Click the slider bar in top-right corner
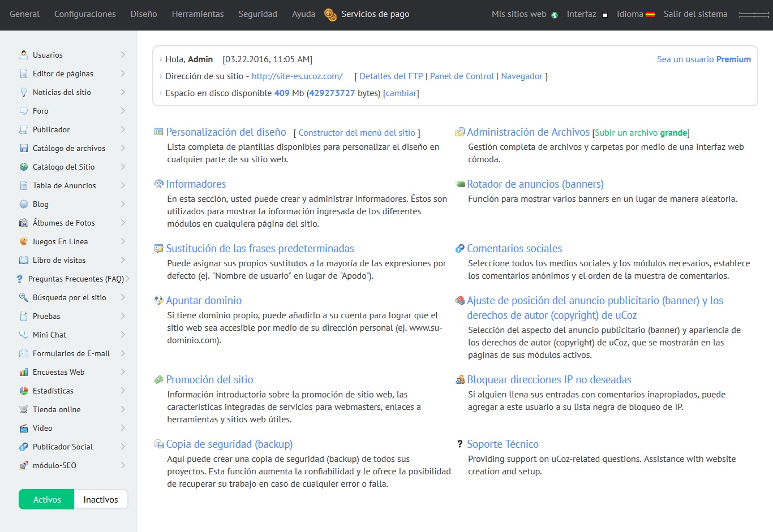 [754, 15]
